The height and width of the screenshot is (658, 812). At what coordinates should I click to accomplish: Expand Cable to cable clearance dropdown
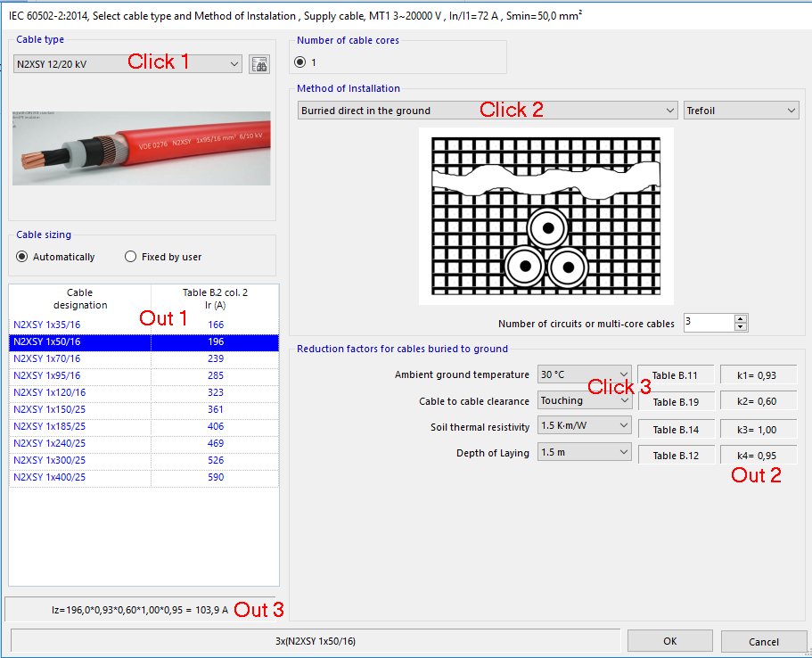click(x=585, y=401)
